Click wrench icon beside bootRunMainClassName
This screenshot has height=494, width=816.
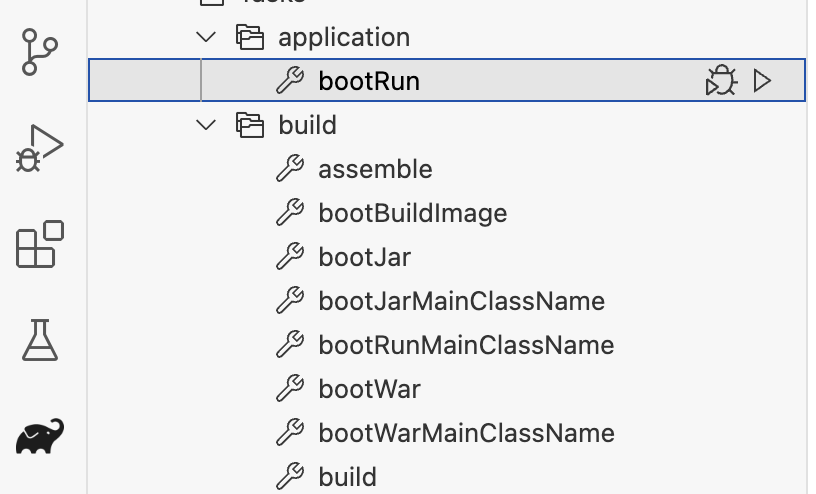coord(290,345)
